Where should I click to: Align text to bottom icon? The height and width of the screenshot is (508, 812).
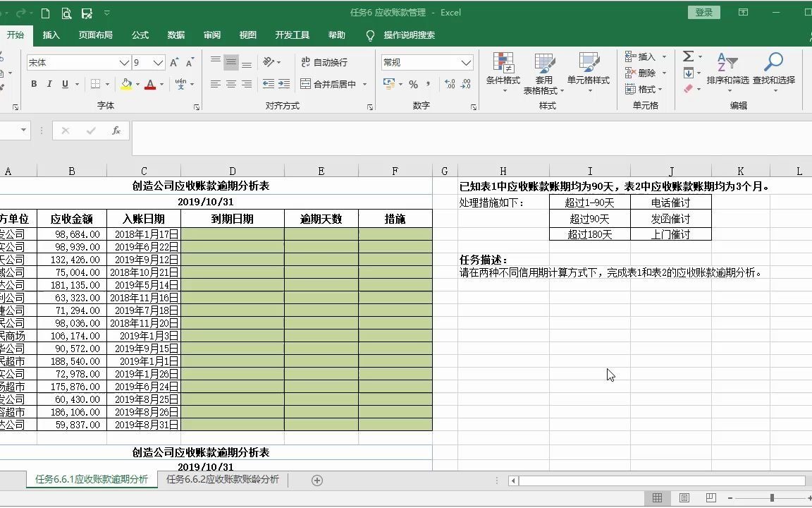[247, 63]
